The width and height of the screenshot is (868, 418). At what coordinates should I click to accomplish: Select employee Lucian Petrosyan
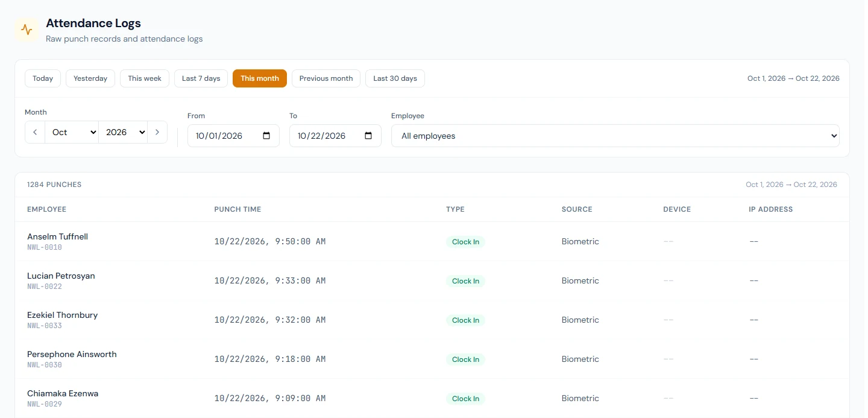click(61, 276)
